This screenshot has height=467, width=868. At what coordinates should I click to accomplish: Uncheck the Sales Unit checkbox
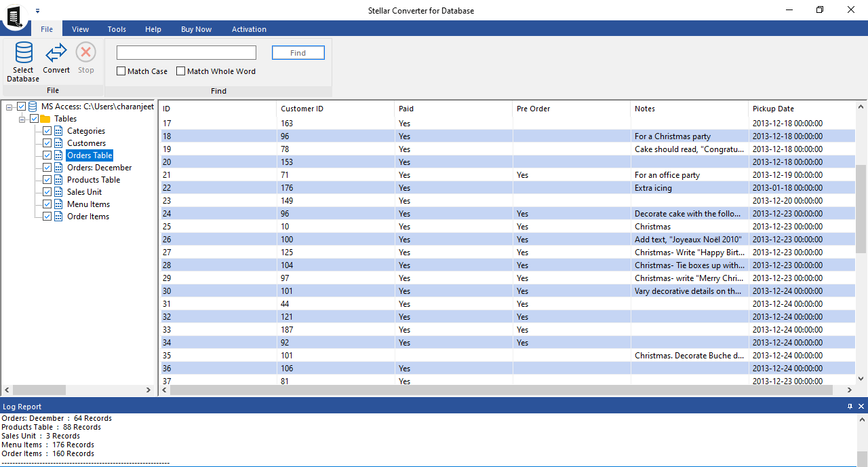click(47, 192)
